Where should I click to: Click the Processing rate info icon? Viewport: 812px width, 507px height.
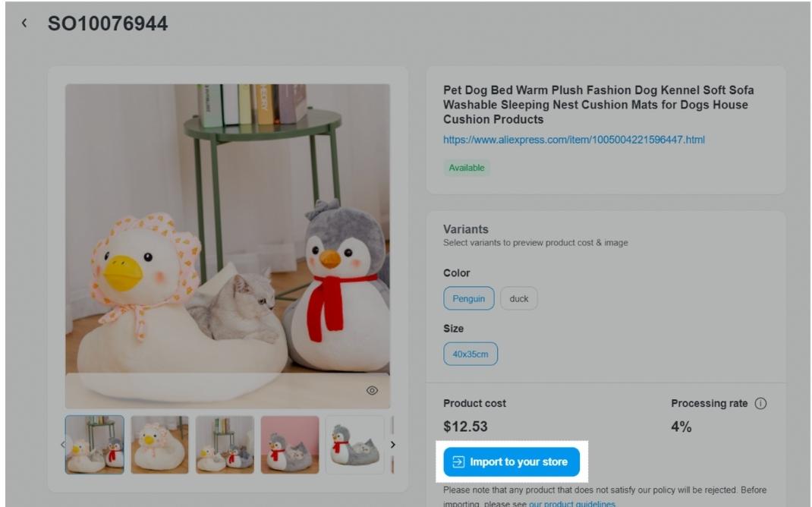click(760, 404)
